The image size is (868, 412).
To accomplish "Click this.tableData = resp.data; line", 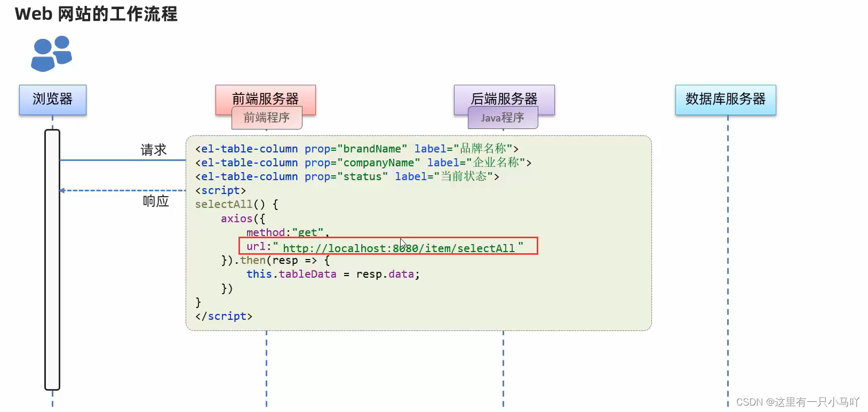I will [333, 274].
